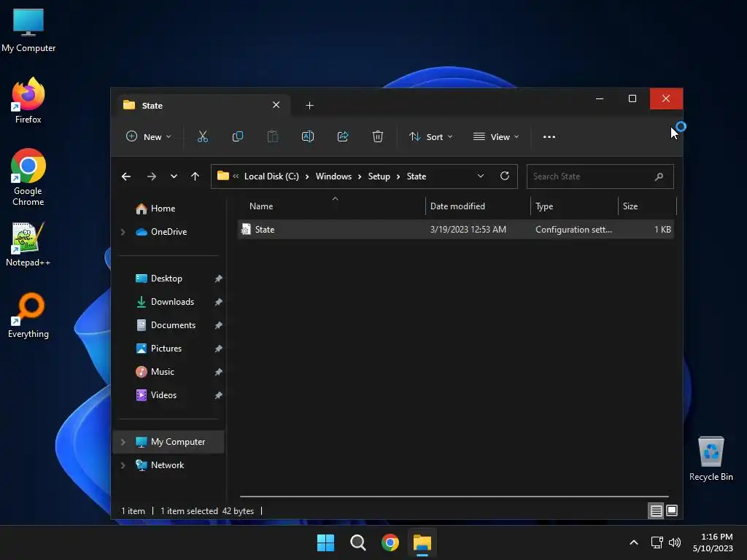Select My Computer desktop icon
The image size is (747, 560).
28,30
